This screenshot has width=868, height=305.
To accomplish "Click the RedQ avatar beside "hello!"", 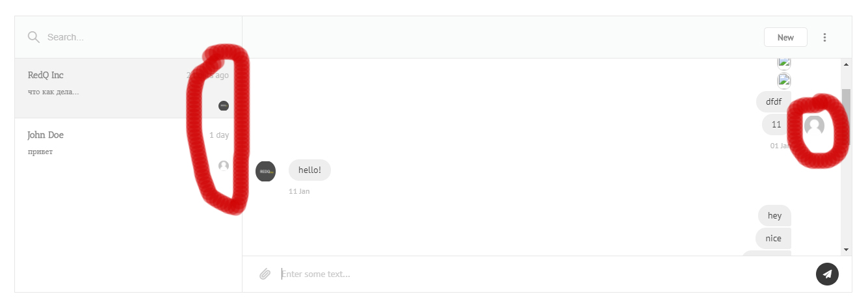I will tap(265, 171).
